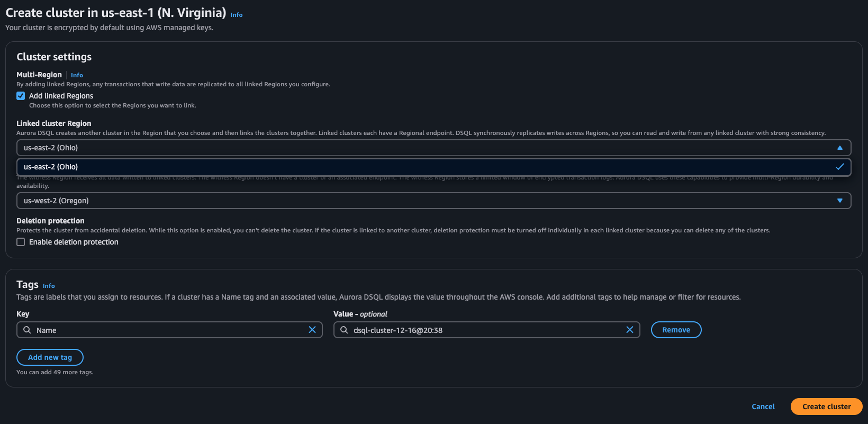Click search icon in Value field

coord(344,330)
